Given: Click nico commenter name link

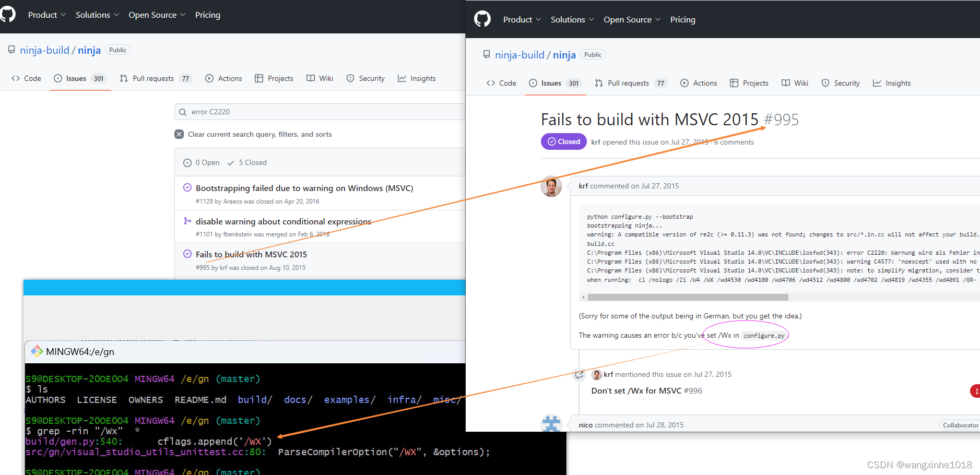Looking at the screenshot, I should [586, 425].
